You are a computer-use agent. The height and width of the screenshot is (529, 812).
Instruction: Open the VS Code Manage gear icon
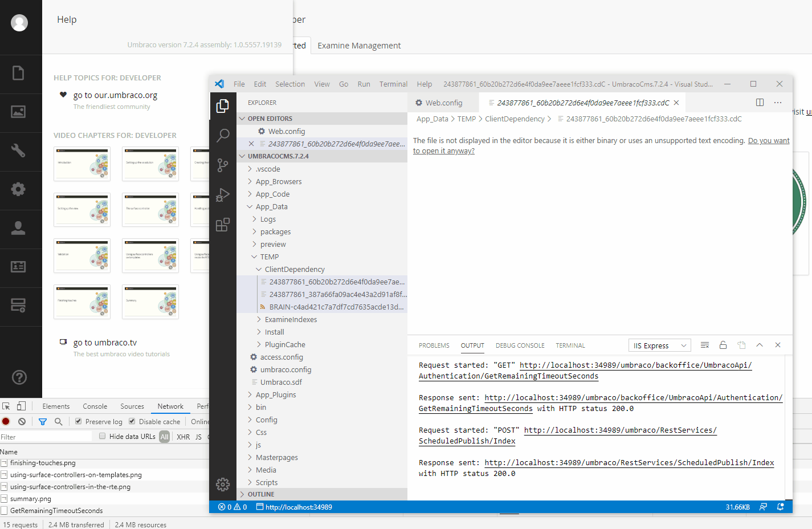click(x=223, y=485)
